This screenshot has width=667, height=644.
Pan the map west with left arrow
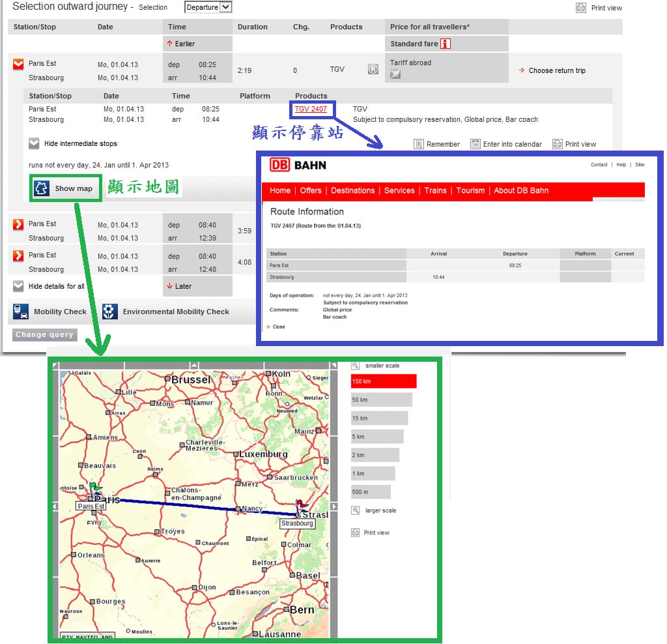tap(55, 506)
